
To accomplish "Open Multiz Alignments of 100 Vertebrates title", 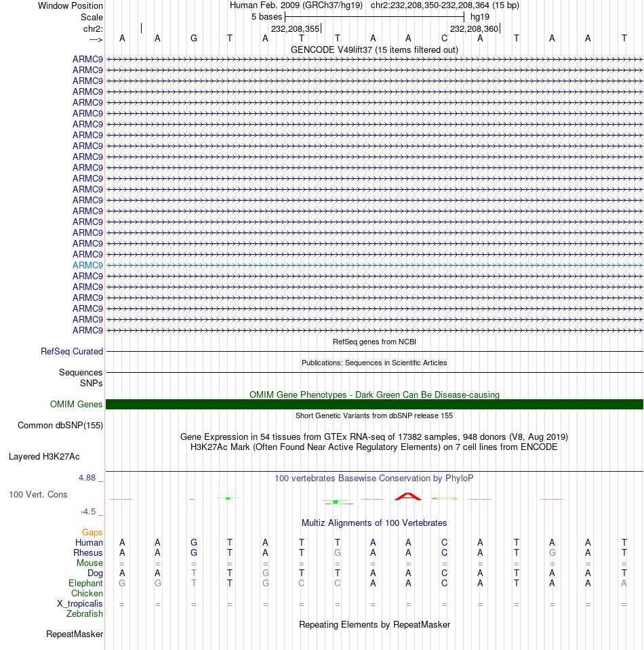I will [374, 523].
